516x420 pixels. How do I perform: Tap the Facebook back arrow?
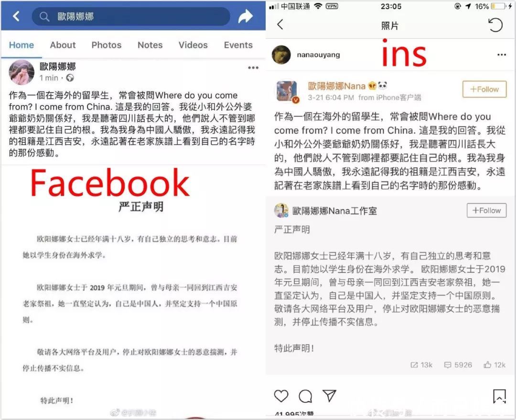16,16
